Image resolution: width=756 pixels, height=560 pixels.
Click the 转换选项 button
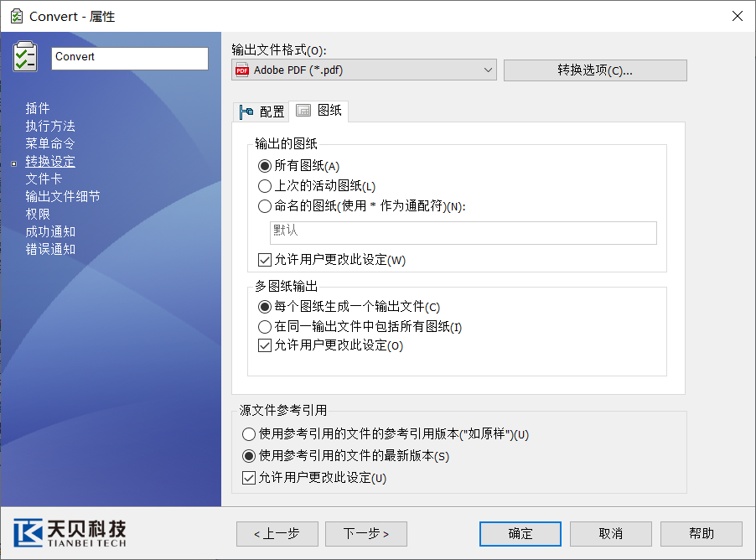pos(595,70)
